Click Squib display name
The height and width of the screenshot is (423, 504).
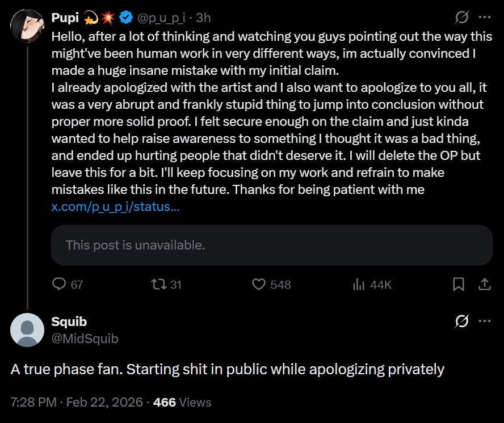point(69,322)
